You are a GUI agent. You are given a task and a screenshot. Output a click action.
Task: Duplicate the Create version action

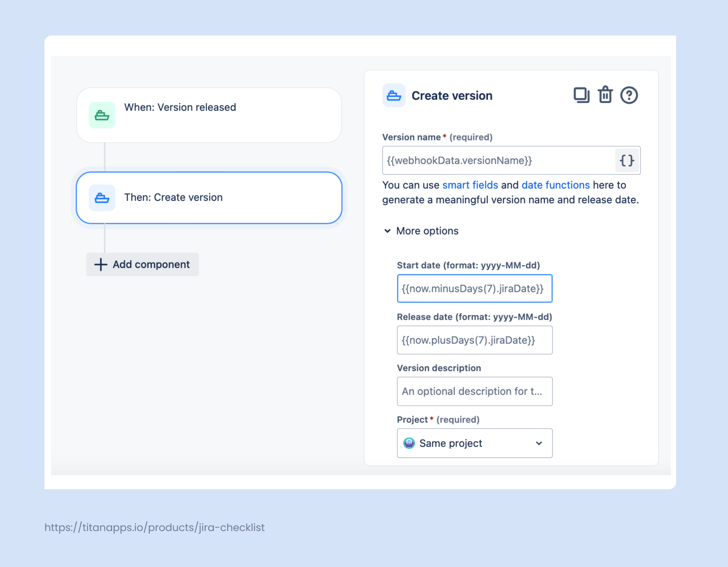pos(582,95)
